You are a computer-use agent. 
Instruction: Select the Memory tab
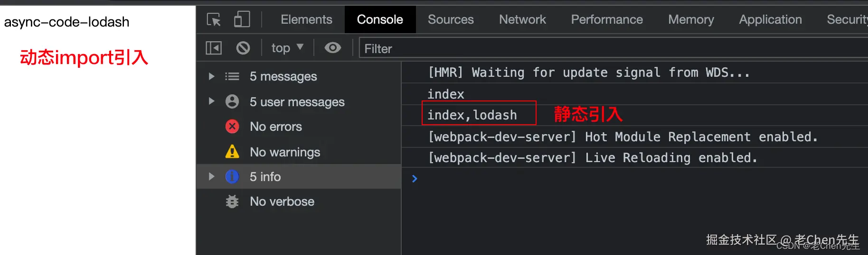tap(691, 19)
